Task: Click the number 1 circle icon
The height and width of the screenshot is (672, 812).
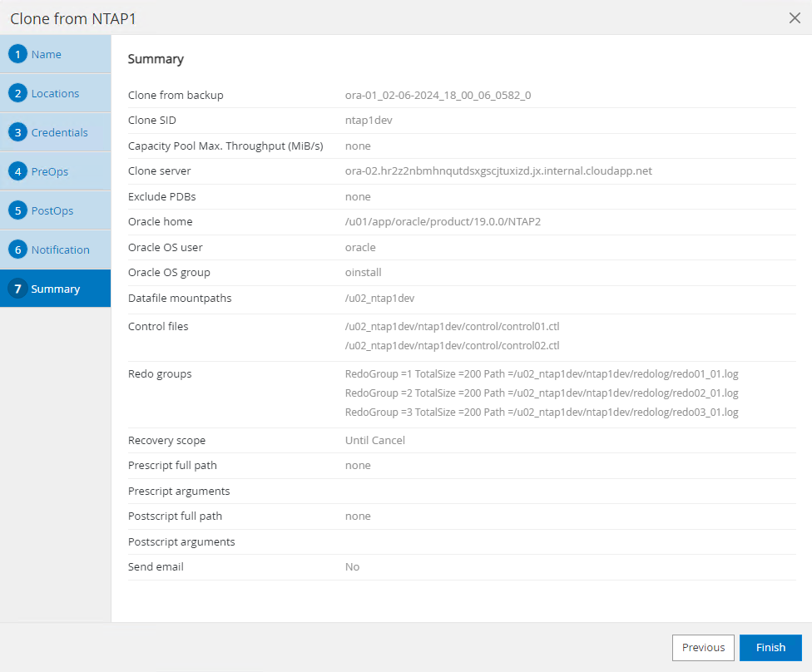Action: point(18,55)
